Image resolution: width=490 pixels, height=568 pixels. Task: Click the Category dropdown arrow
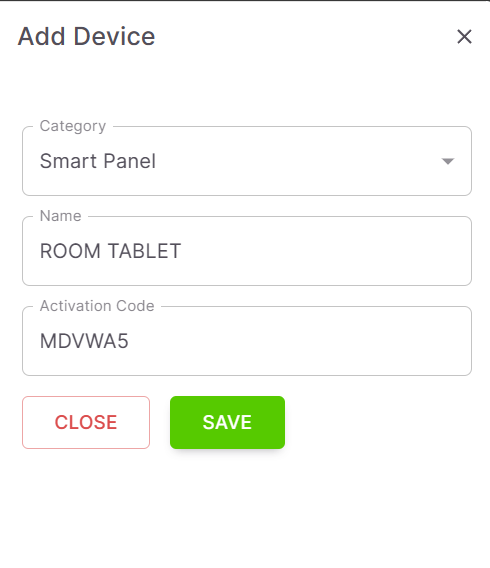click(448, 161)
